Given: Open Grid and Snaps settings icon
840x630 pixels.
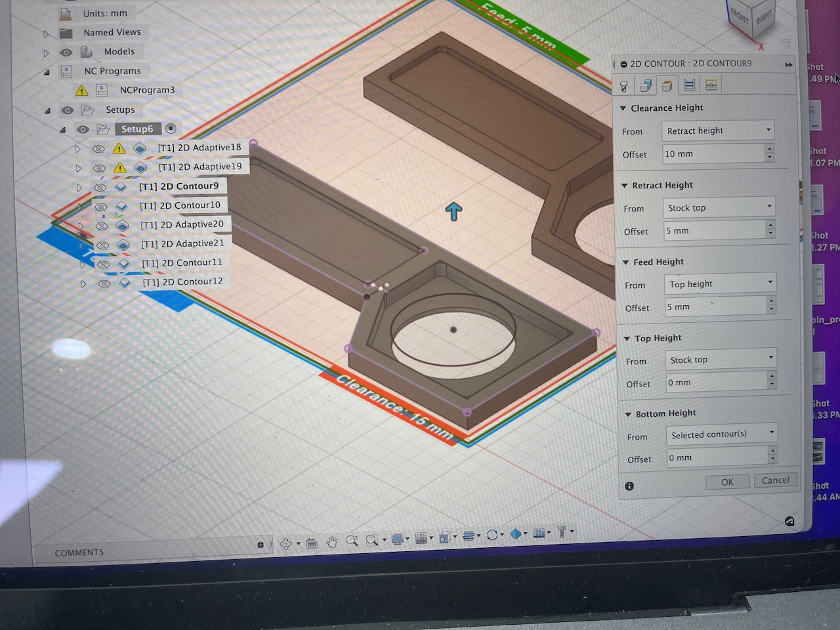Looking at the screenshot, I should pos(421,538).
